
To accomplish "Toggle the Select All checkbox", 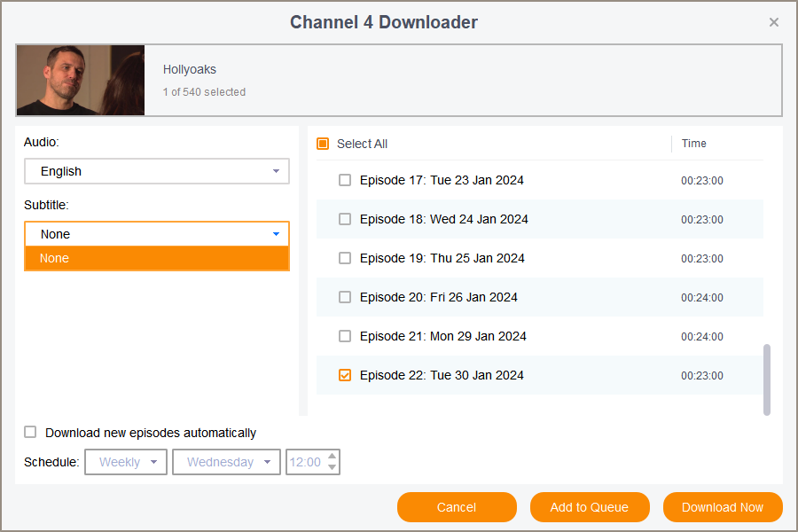I will click(x=323, y=144).
